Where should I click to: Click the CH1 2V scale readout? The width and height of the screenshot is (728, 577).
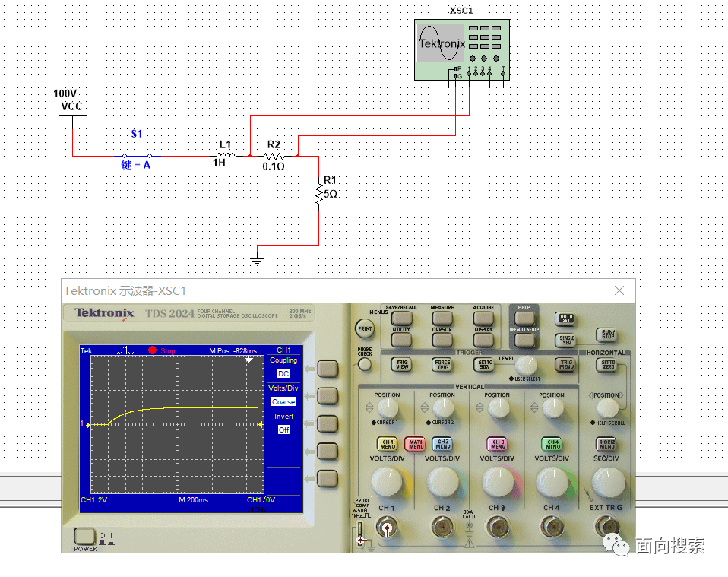[x=93, y=500]
